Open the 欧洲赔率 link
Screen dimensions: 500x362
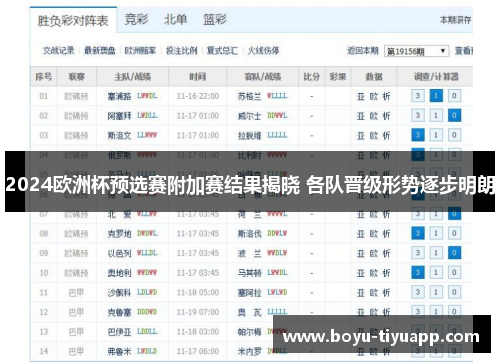(140, 51)
